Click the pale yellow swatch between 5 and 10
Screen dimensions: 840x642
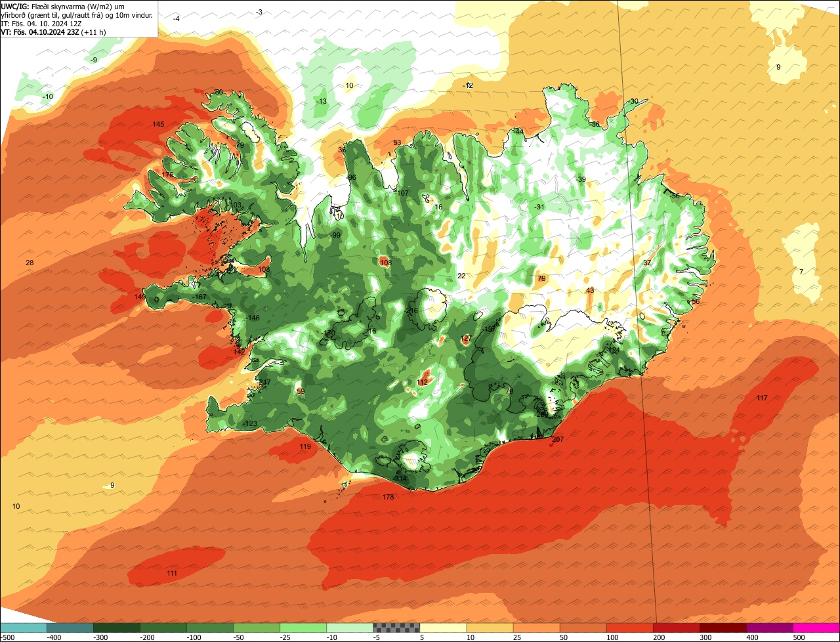[x=444, y=628]
